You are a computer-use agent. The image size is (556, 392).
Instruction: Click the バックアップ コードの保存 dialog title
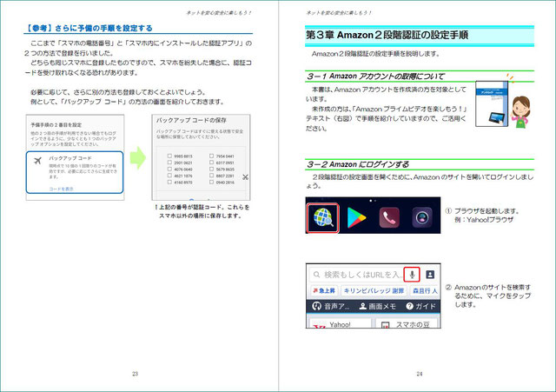191,120
